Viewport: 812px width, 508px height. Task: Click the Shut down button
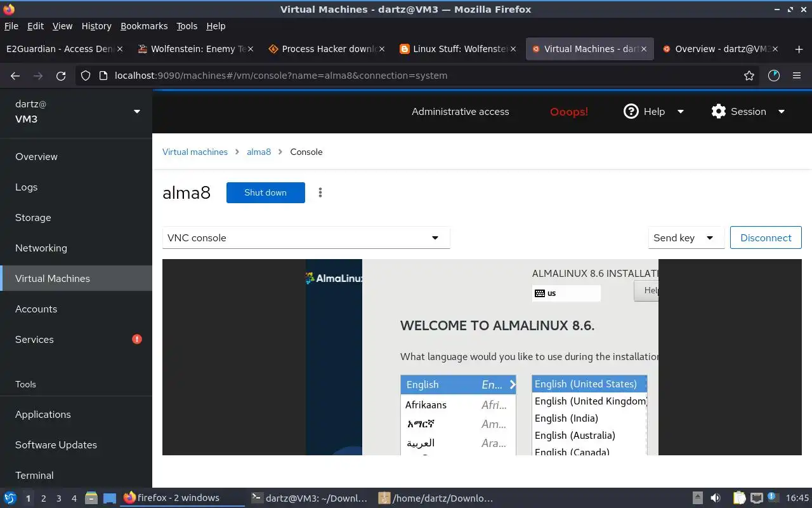[265, 192]
